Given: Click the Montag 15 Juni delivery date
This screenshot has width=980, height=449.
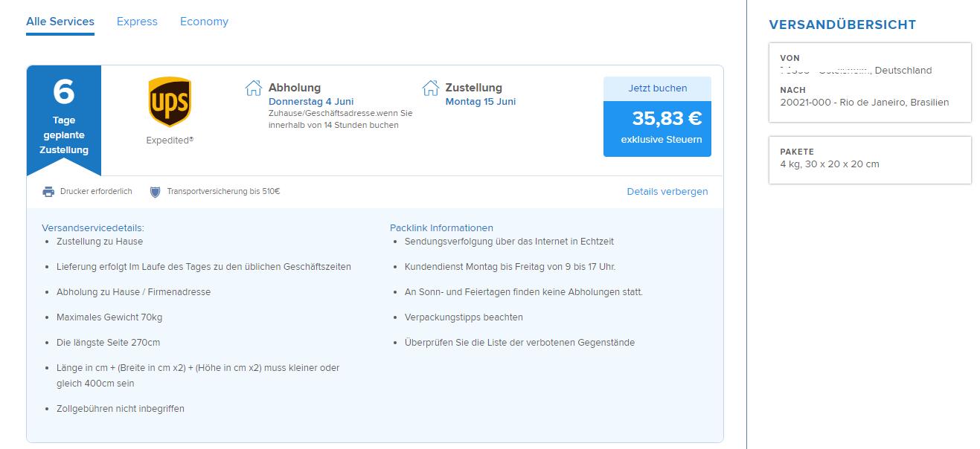Looking at the screenshot, I should pos(481,102).
